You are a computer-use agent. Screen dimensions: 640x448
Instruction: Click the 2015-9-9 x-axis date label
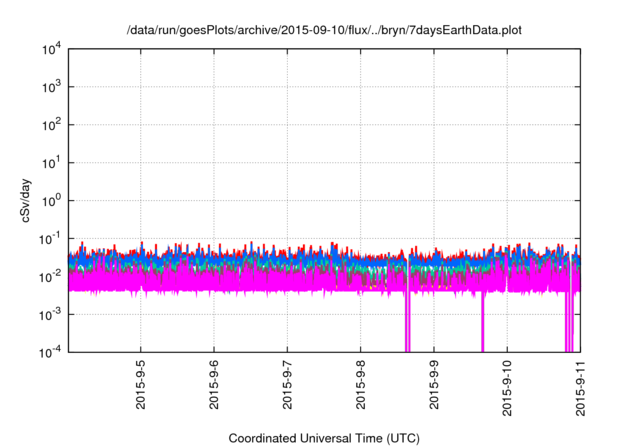point(434,385)
